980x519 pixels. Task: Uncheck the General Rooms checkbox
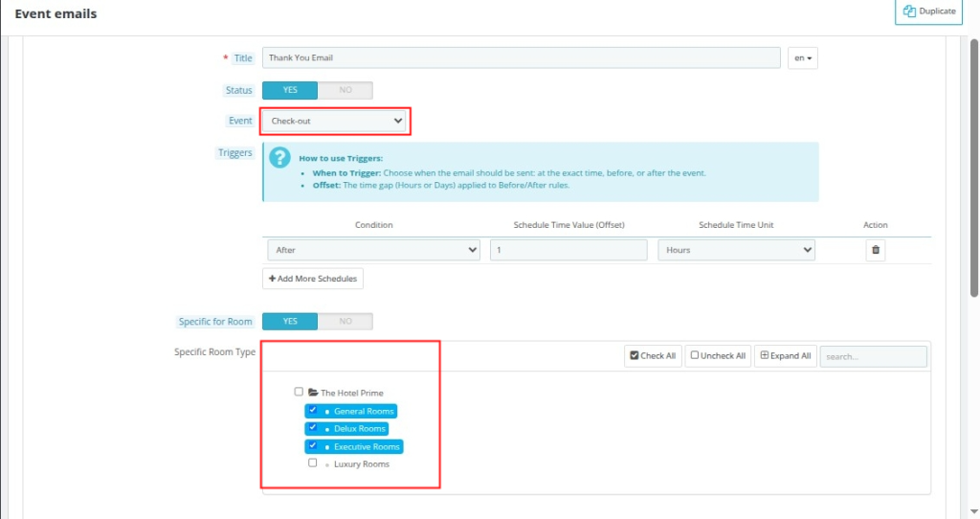tap(313, 410)
